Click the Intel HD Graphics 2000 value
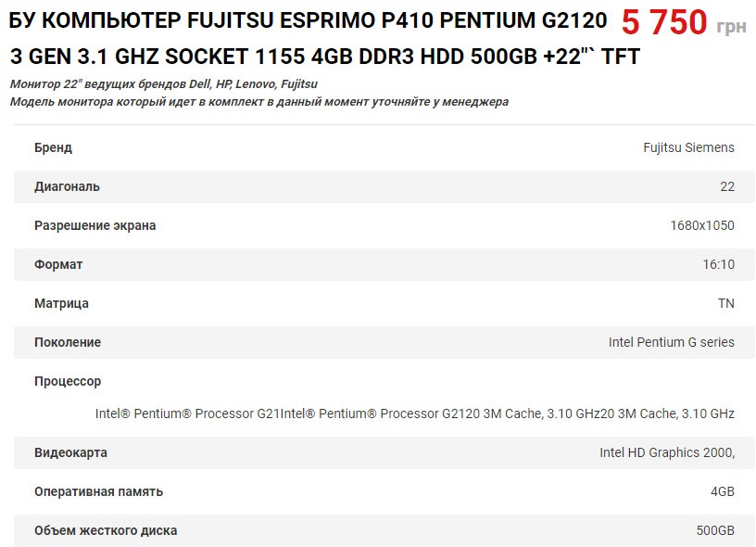Screen dimensions: 756x547 coord(667,453)
